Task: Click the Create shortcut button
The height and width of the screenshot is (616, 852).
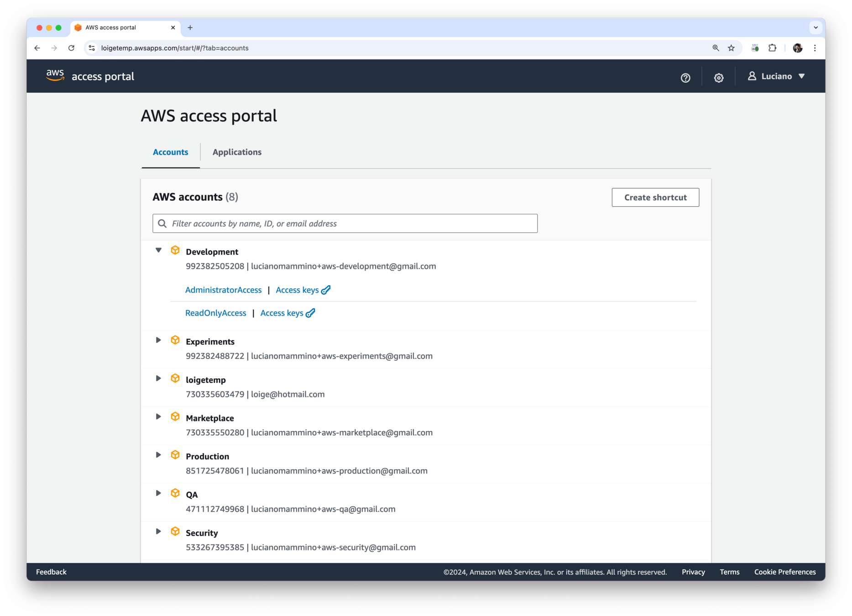Action: point(655,198)
